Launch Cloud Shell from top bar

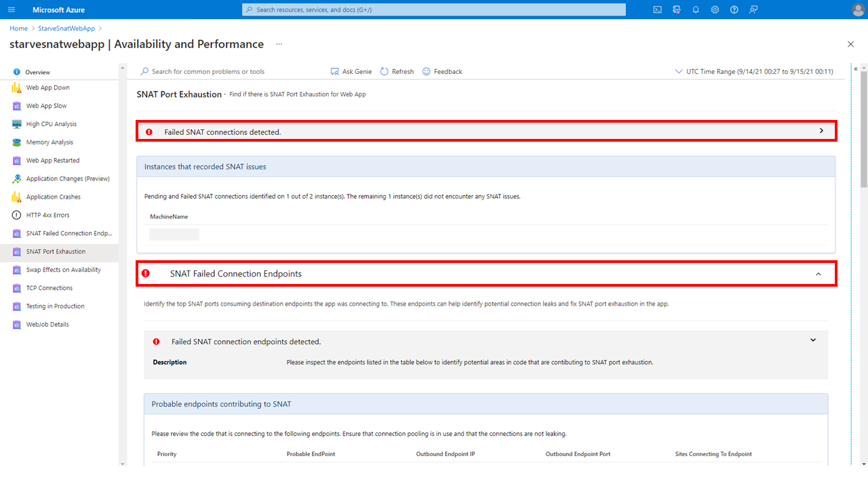[x=657, y=9]
